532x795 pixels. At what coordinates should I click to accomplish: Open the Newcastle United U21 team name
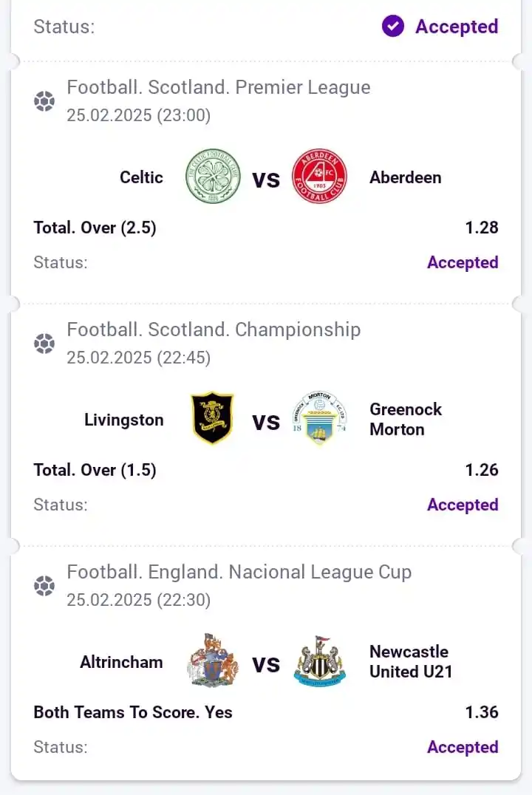click(x=411, y=661)
